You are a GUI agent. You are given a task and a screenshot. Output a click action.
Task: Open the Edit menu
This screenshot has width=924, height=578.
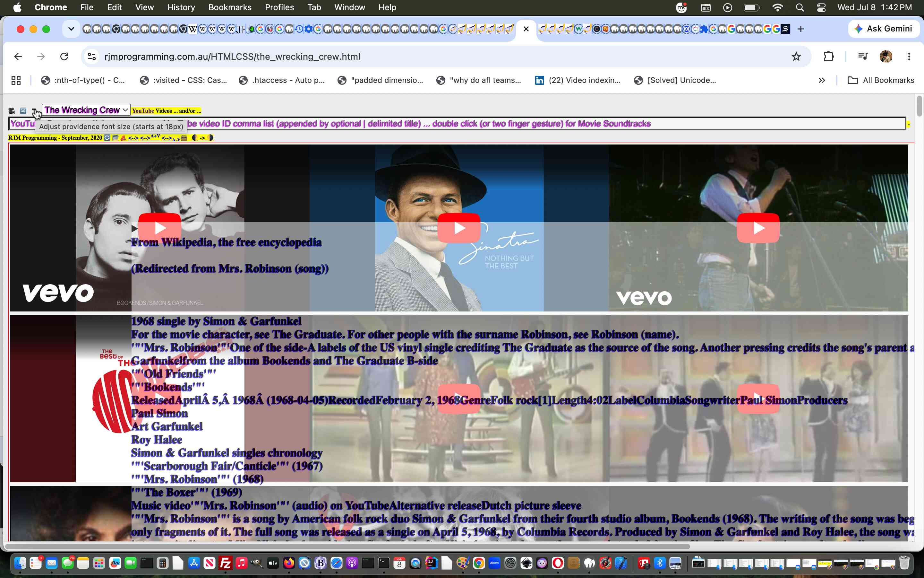[x=114, y=7]
